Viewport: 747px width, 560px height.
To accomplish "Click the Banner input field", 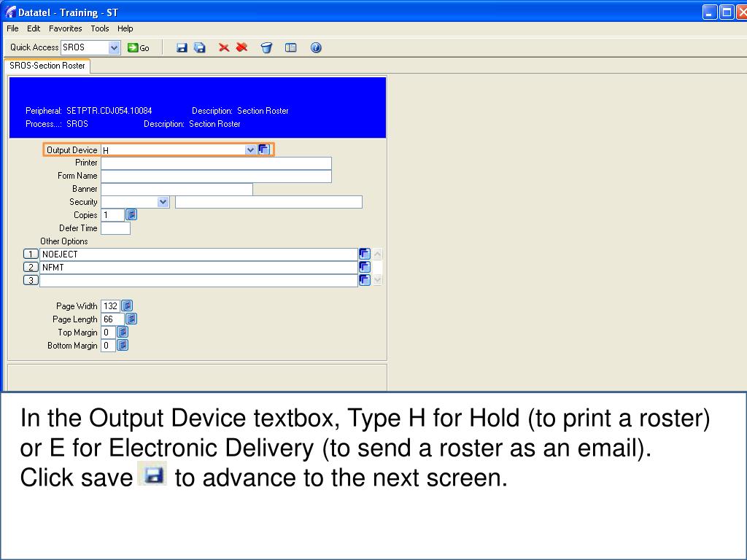I will tap(177, 189).
